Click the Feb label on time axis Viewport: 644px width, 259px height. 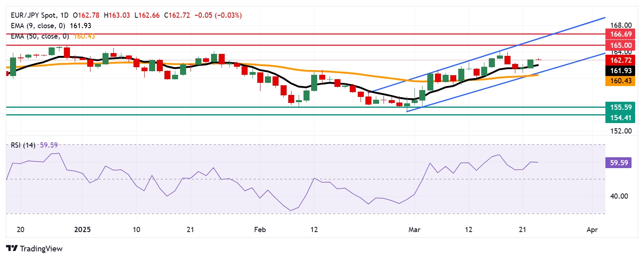(x=260, y=230)
